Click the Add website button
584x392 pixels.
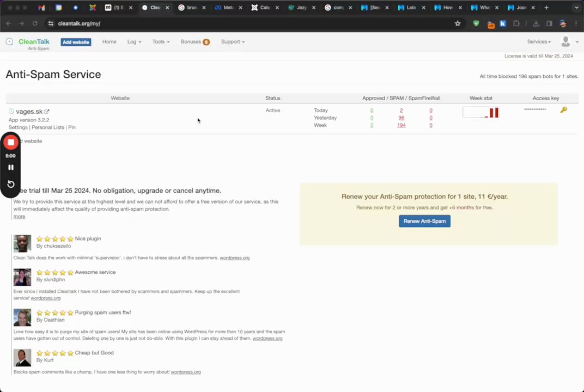(x=76, y=42)
